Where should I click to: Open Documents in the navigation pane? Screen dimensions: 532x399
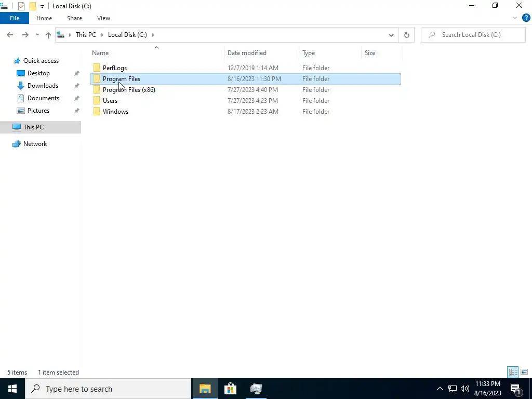[43, 98]
